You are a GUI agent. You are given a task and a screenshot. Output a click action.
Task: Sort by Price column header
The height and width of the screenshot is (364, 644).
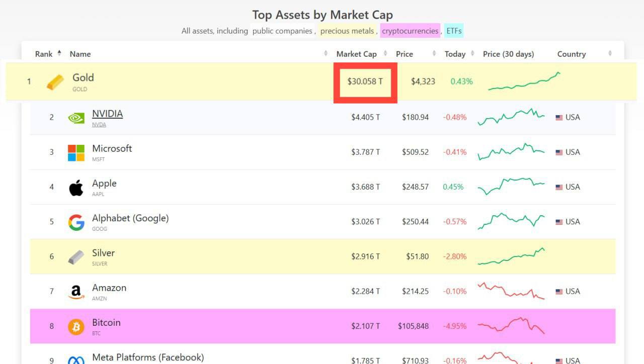click(x=405, y=54)
